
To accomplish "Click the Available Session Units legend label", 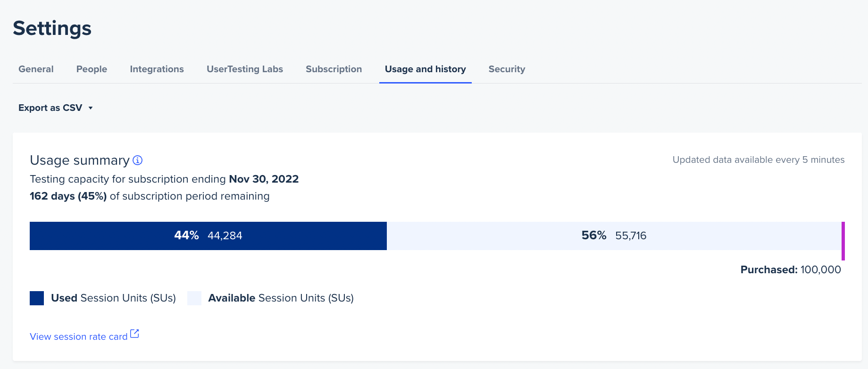I will [281, 298].
